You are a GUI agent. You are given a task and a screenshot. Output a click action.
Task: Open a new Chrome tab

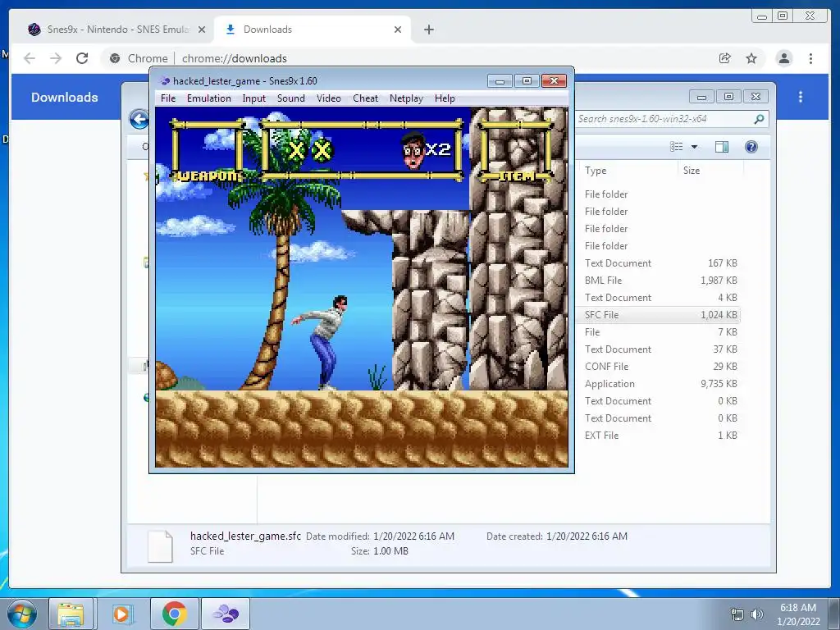[x=428, y=30]
